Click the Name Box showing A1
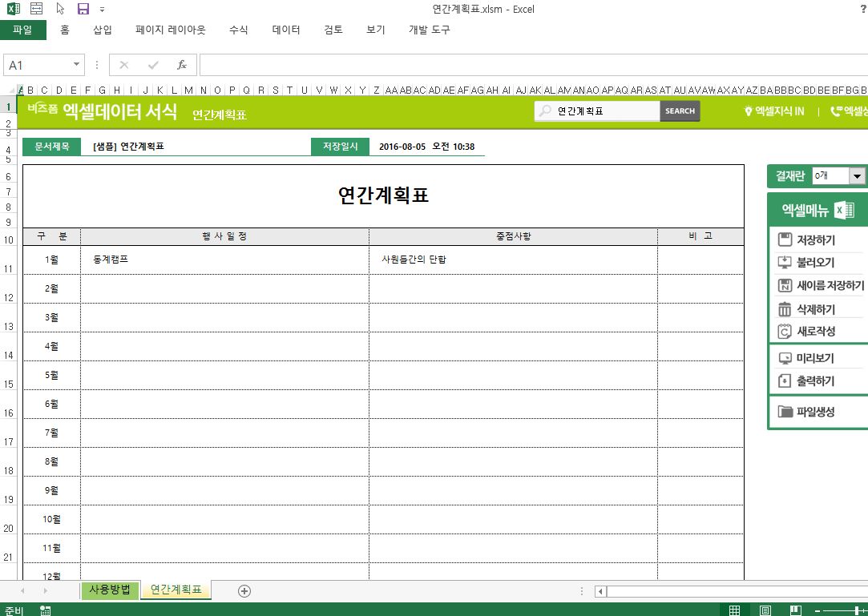 point(38,66)
